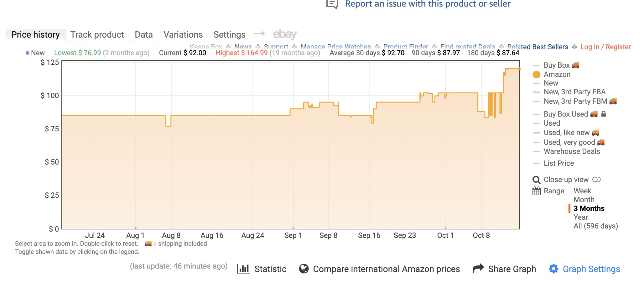Screen dimensions: 644x304
Task: Enable Warehouse Deals legend entry
Action: click(x=571, y=151)
